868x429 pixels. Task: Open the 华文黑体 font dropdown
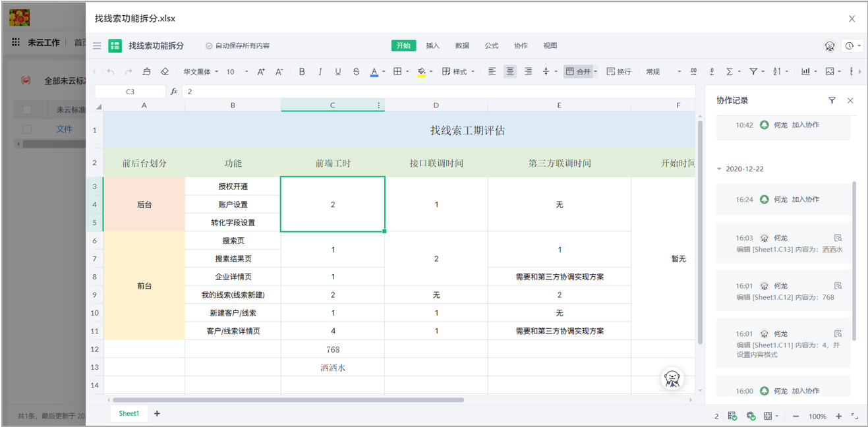point(200,72)
